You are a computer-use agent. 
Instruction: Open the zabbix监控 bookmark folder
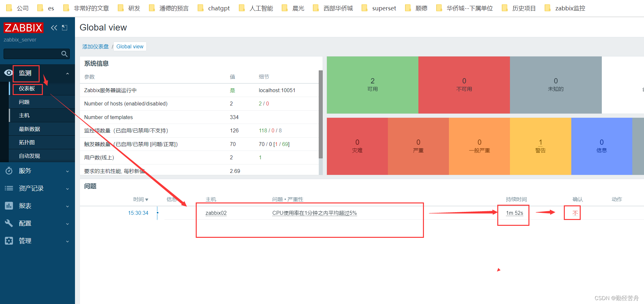pyautogui.click(x=565, y=8)
